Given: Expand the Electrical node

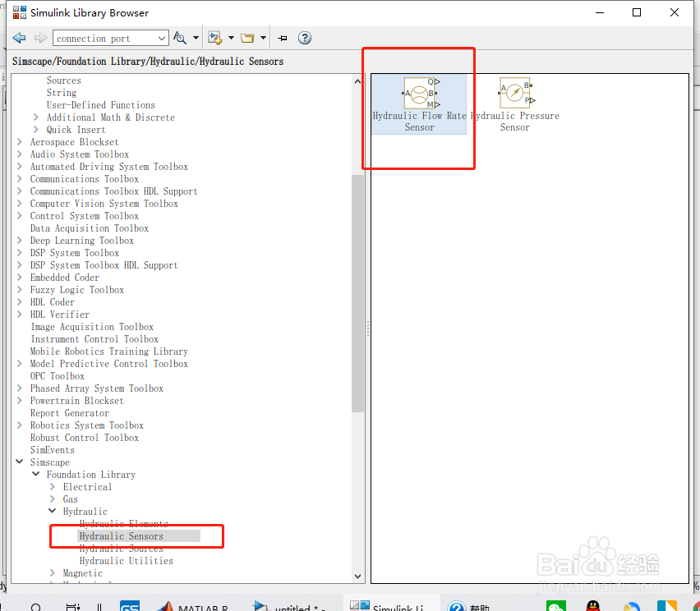Looking at the screenshot, I should pos(53,486).
